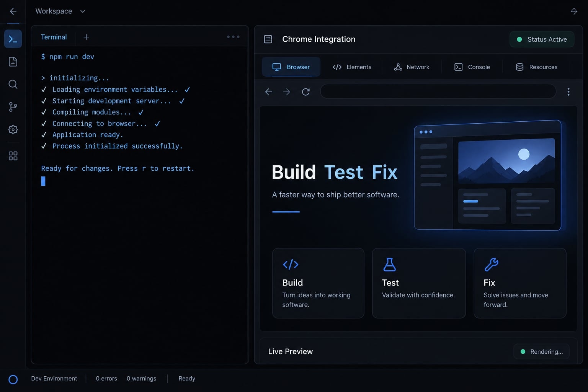This screenshot has height=392, width=588.
Task: Go back using the top-left arrow
Action: click(x=13, y=11)
